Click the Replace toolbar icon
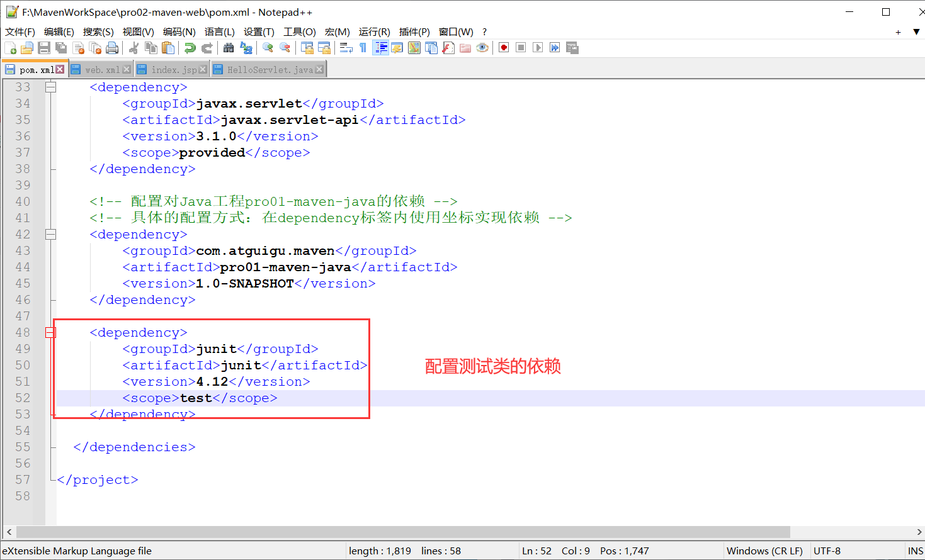This screenshot has height=560, width=925. [x=246, y=48]
